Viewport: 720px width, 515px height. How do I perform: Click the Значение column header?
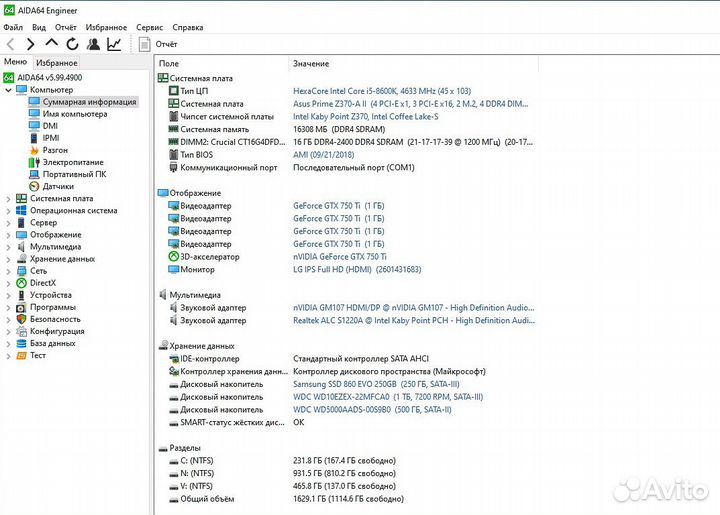point(413,63)
